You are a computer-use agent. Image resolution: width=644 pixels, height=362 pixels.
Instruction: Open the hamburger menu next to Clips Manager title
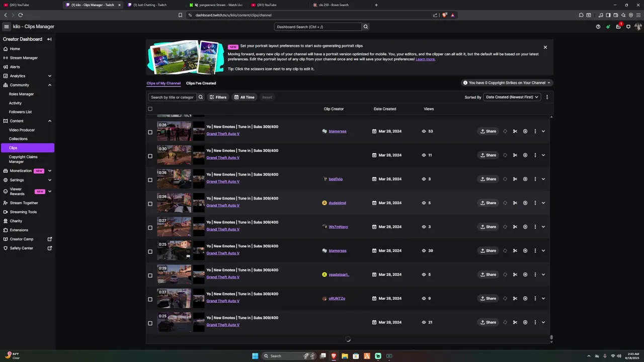7,27
